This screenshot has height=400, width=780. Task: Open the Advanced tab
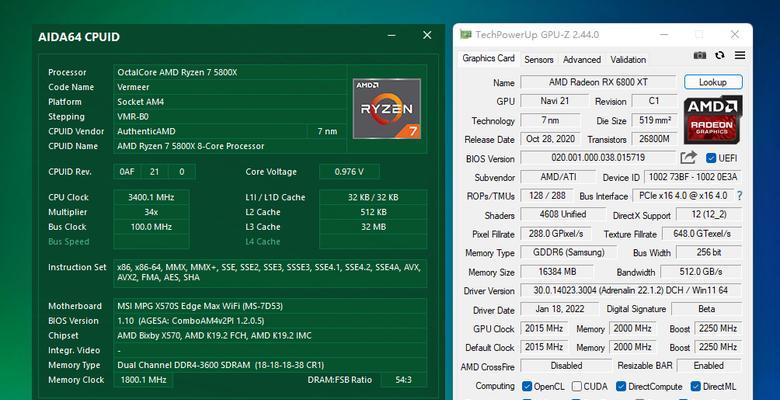click(x=582, y=60)
